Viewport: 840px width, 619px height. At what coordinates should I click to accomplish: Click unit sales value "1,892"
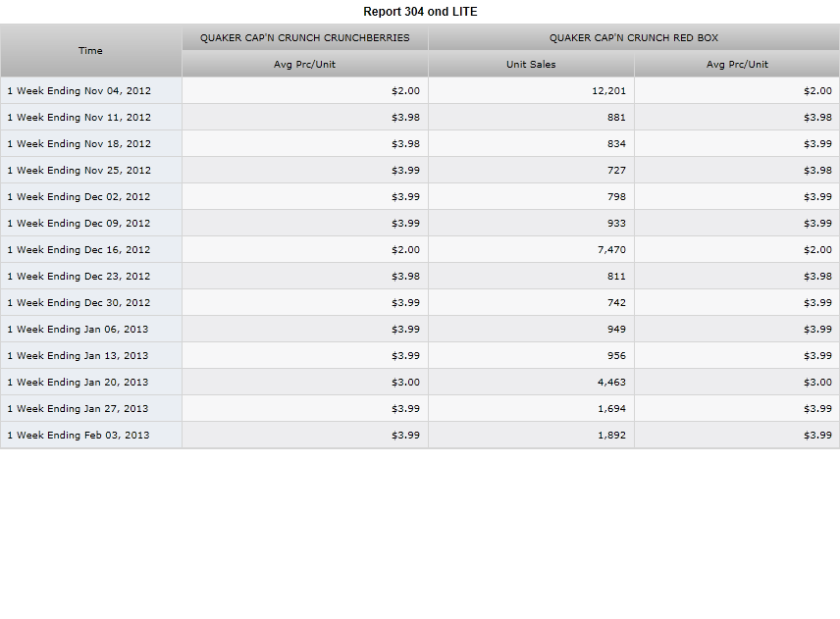(x=611, y=436)
